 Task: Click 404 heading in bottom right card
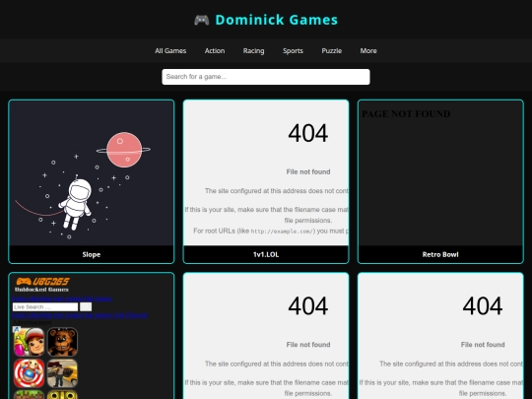tap(483, 305)
